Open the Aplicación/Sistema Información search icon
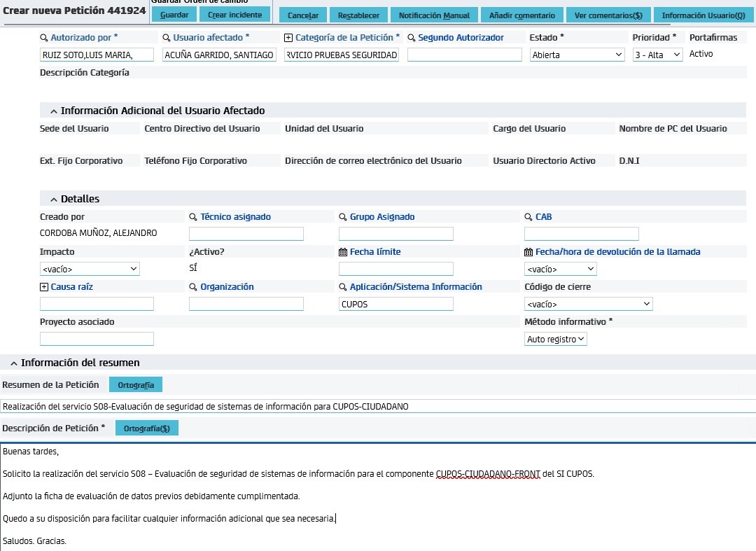 (342, 286)
